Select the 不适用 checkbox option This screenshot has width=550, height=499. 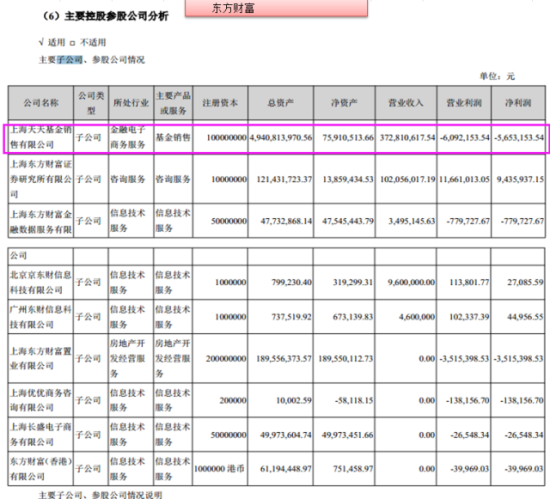[x=88, y=43]
